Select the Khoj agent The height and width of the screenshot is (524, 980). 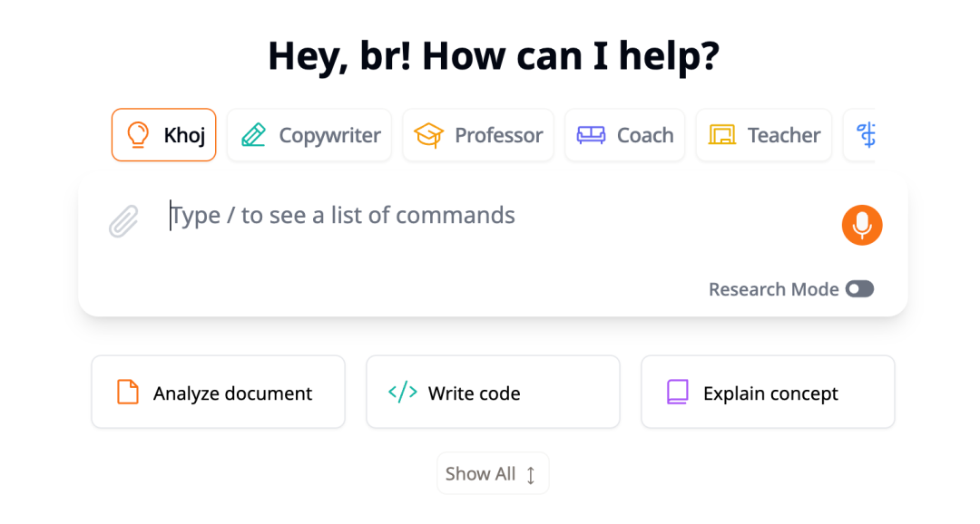[163, 135]
